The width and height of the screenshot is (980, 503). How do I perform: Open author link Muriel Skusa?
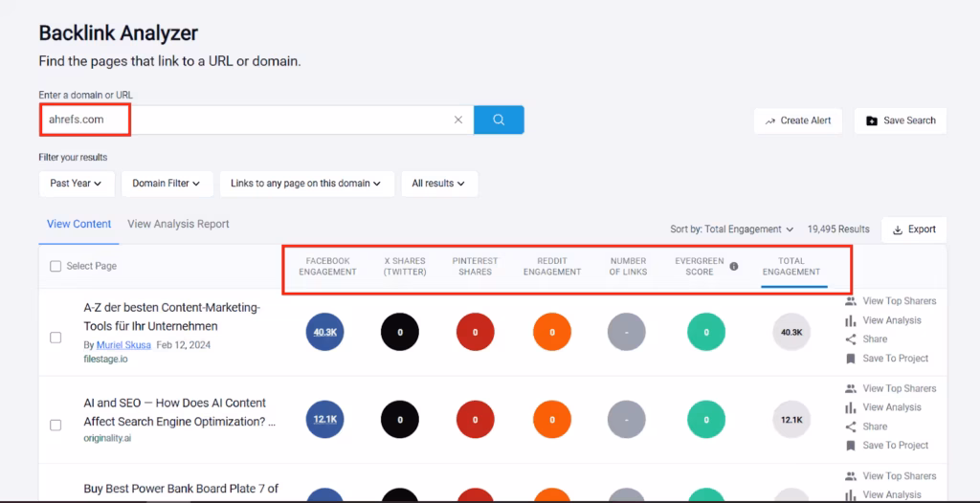point(123,344)
